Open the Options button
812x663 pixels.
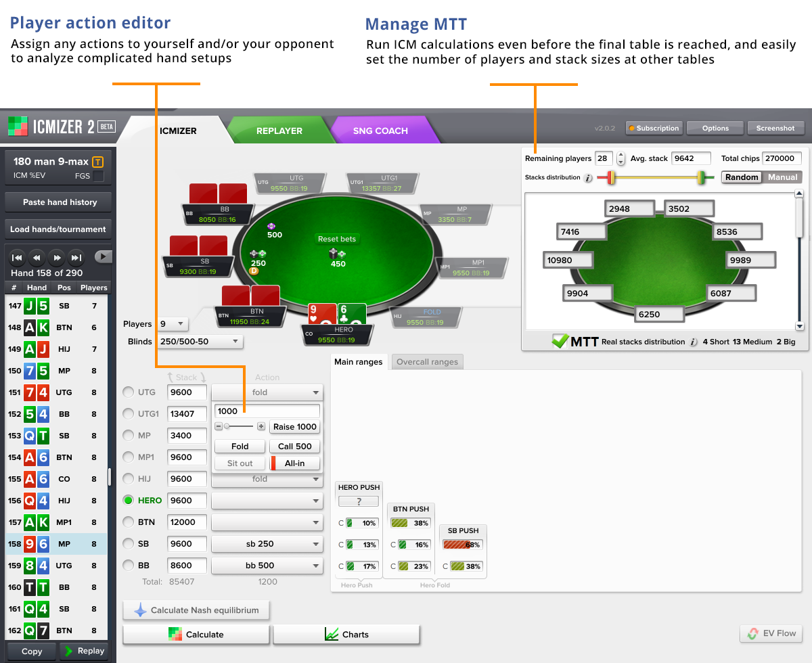[x=715, y=128]
